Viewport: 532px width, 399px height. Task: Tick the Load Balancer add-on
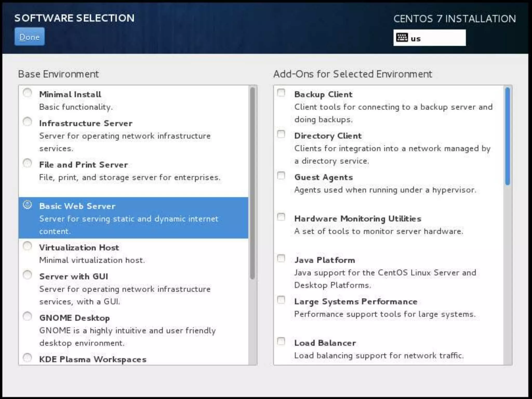pos(281,341)
